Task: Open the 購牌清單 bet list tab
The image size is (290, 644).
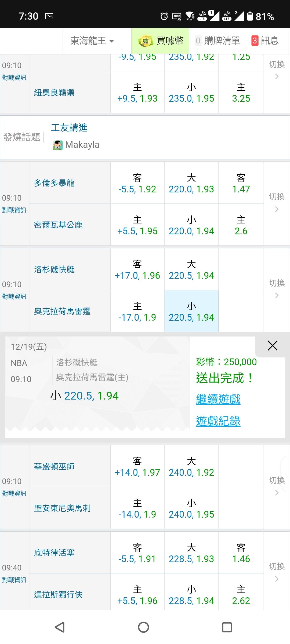Action: (218, 41)
